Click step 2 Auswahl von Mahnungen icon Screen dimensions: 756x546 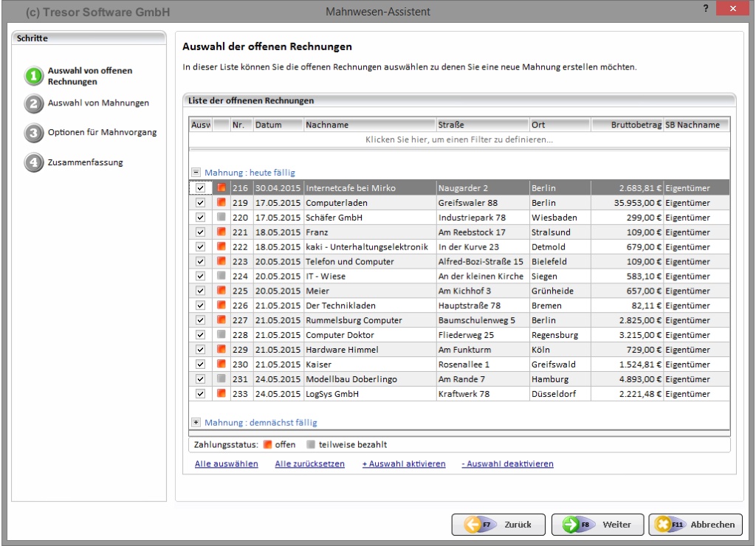point(34,103)
